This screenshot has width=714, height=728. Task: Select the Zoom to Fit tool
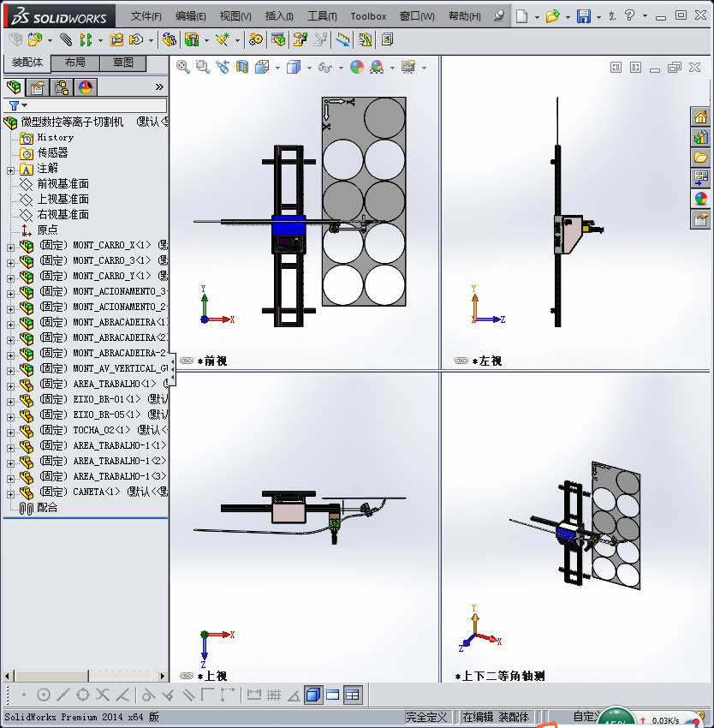(x=181, y=66)
